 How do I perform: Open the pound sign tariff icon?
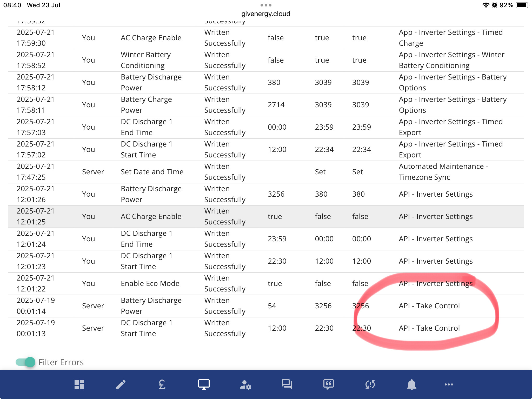pyautogui.click(x=162, y=384)
